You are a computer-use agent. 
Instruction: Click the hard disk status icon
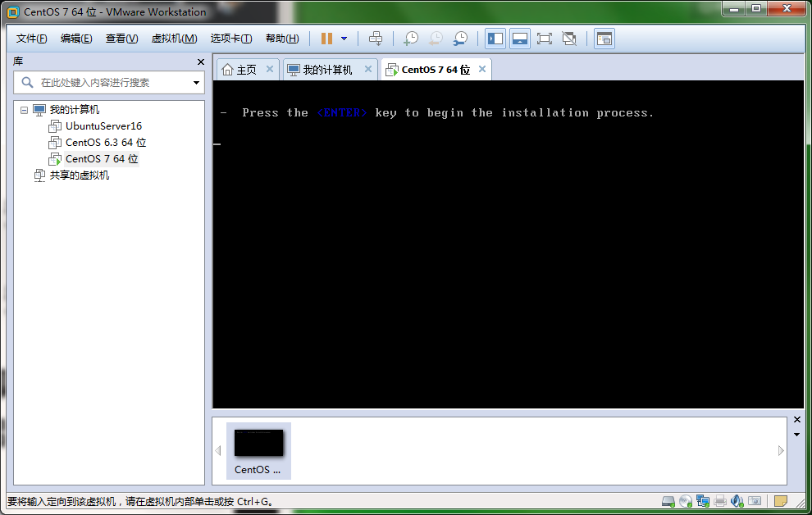click(x=668, y=501)
